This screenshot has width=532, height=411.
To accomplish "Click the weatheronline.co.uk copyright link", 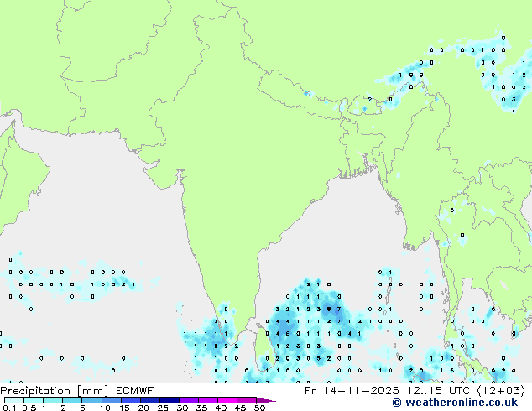I will pyautogui.click(x=455, y=403).
